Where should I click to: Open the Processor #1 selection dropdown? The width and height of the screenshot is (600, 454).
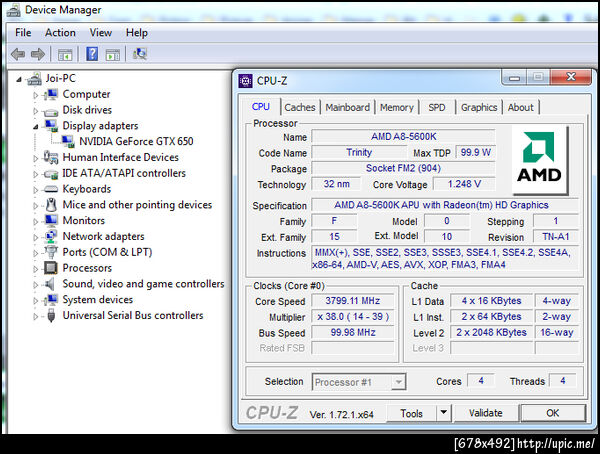pyautogui.click(x=398, y=382)
